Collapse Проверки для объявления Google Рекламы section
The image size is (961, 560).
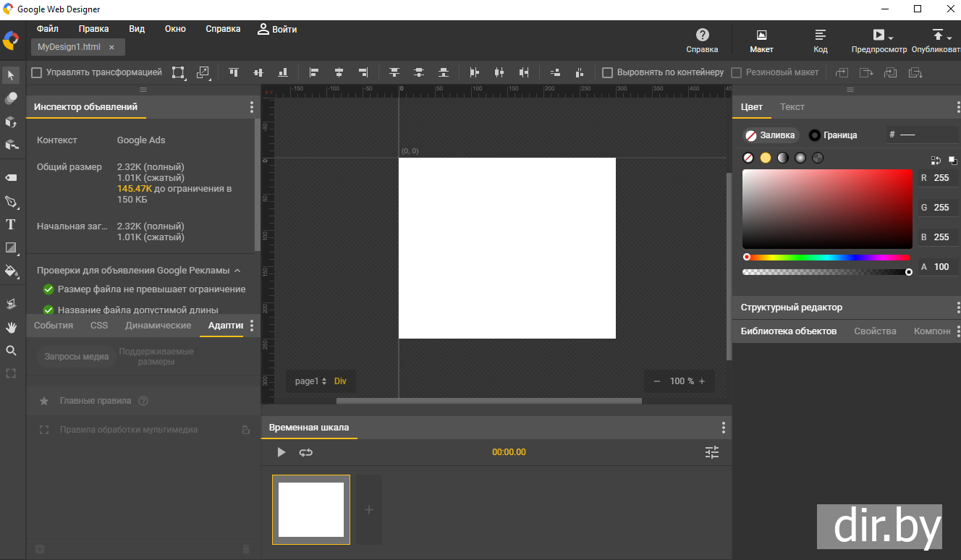(237, 271)
